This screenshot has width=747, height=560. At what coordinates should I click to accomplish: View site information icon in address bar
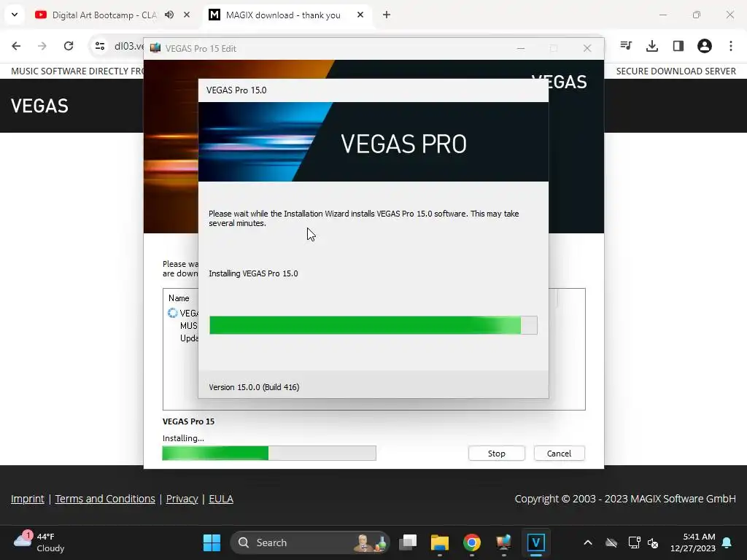pos(99,46)
